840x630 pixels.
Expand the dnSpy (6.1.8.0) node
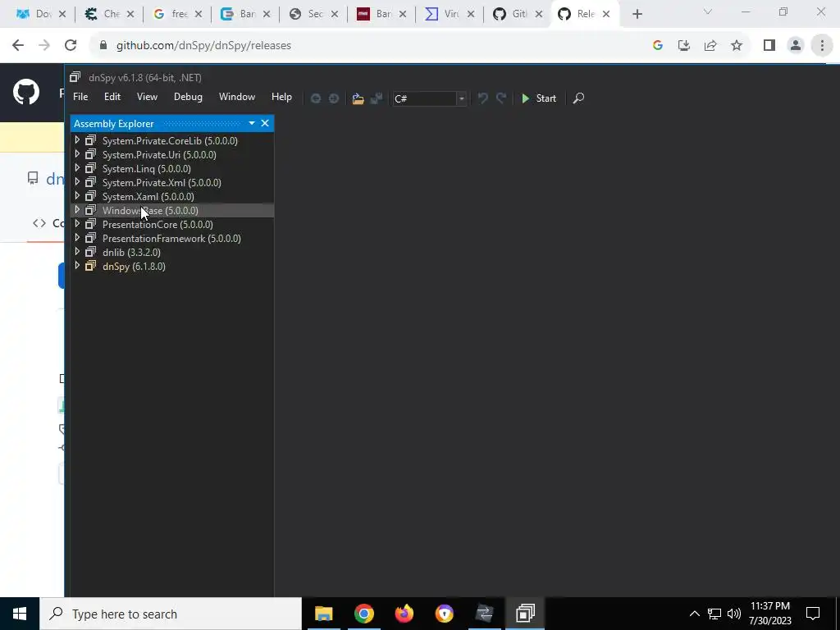click(x=77, y=266)
